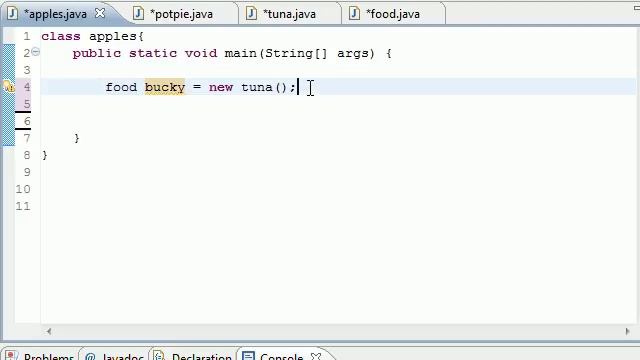Screen dimensions: 640x360
Task: Click the 'new' keyword on line 4
Action: (x=221, y=87)
